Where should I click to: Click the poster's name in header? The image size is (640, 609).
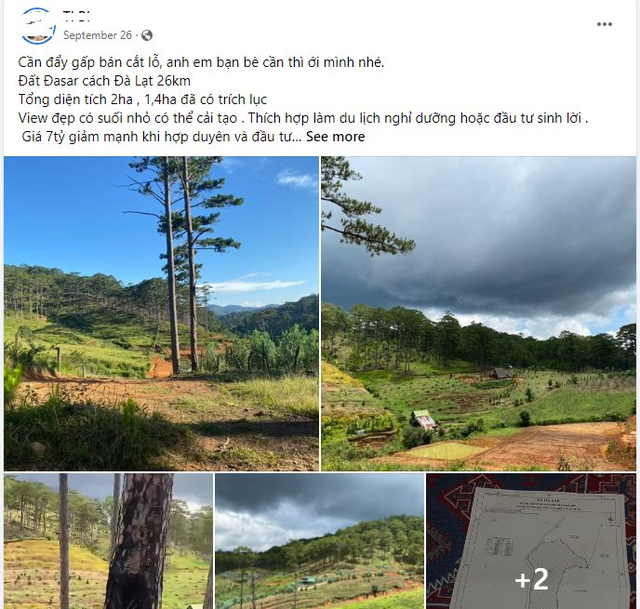[76, 15]
